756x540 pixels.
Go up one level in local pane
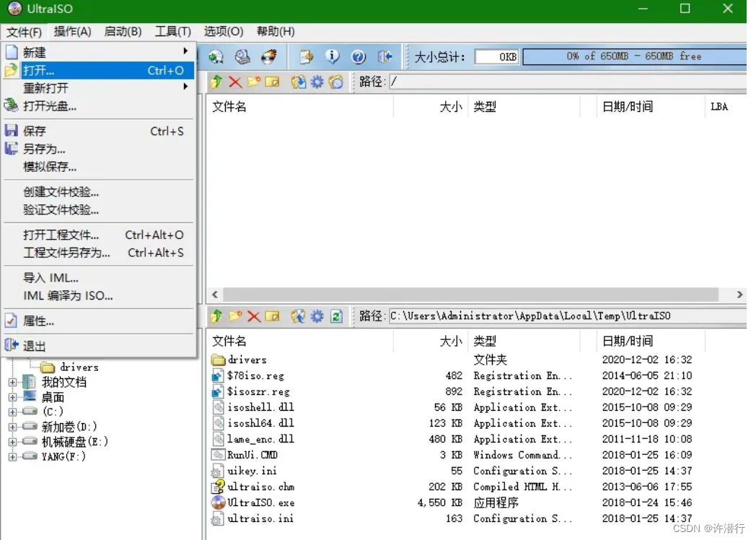point(216,316)
